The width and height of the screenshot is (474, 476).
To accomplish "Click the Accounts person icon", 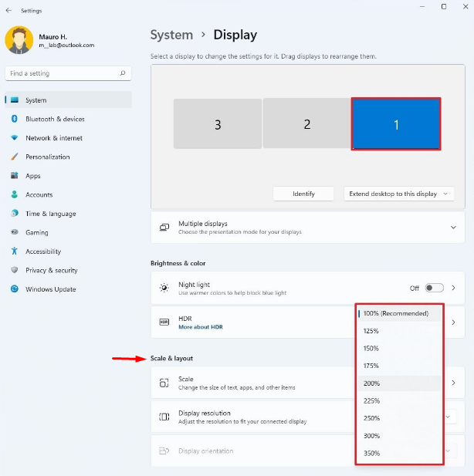I will 14,194.
